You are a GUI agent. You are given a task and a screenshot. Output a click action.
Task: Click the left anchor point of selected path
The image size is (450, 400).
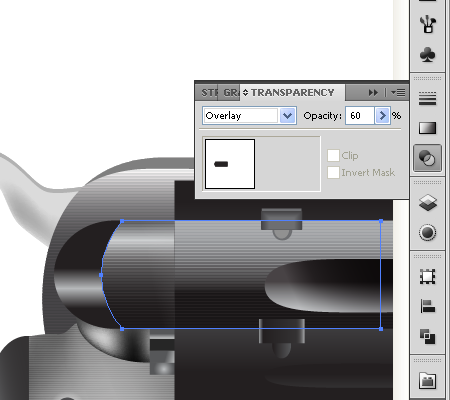pyautogui.click(x=101, y=275)
